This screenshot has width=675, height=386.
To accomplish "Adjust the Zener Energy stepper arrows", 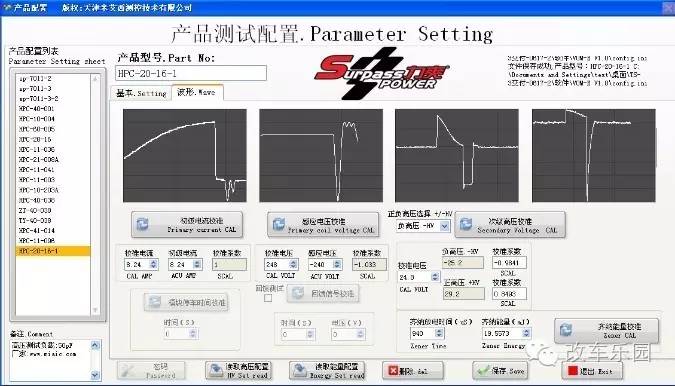I will 526,333.
